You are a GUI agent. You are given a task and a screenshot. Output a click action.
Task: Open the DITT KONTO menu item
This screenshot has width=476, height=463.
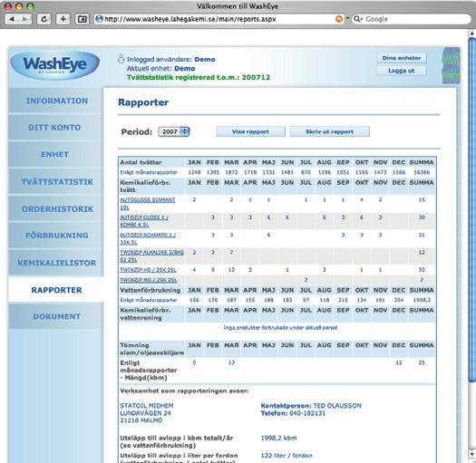tap(54, 128)
